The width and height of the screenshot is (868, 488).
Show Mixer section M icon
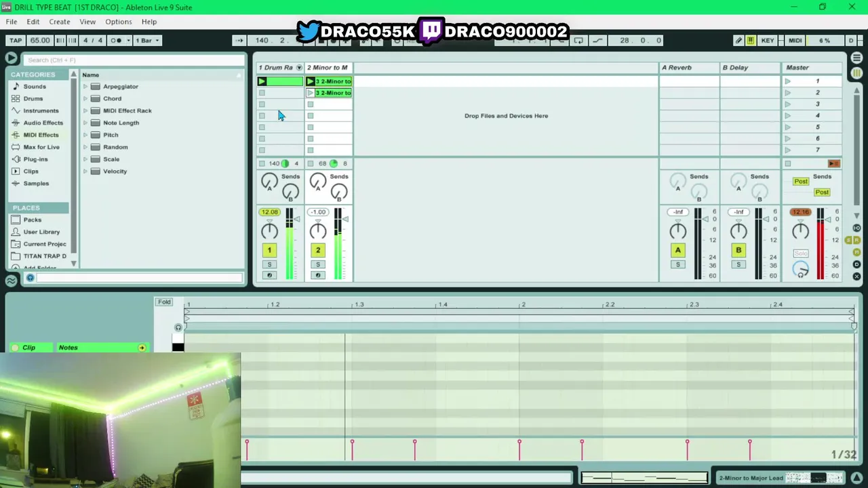(x=856, y=252)
